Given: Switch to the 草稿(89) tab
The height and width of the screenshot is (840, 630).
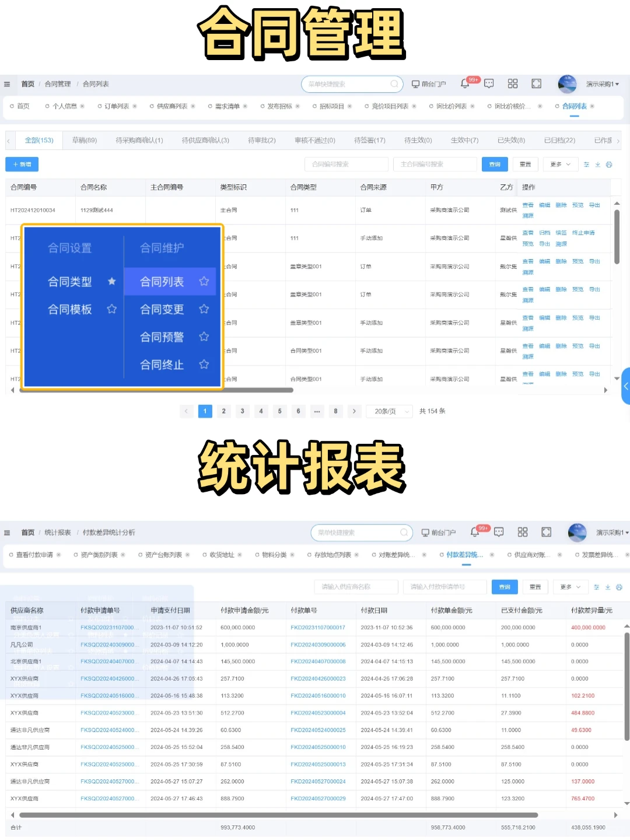Looking at the screenshot, I should click(84, 140).
